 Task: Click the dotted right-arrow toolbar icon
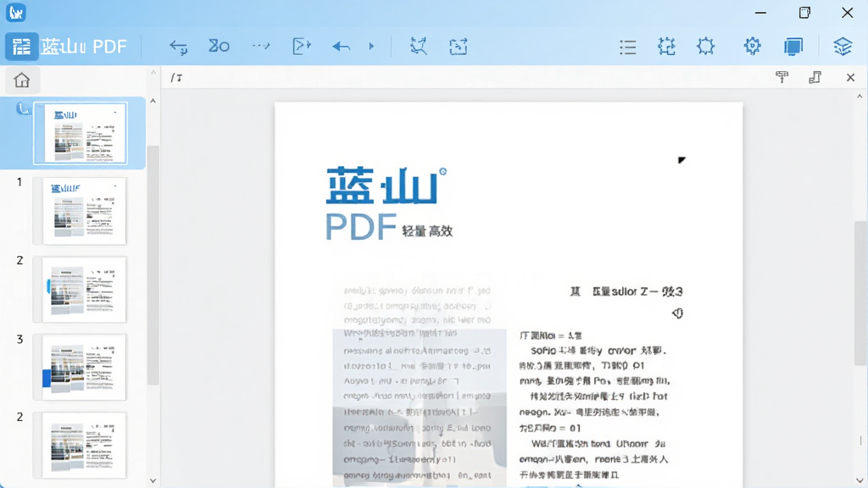(x=261, y=46)
